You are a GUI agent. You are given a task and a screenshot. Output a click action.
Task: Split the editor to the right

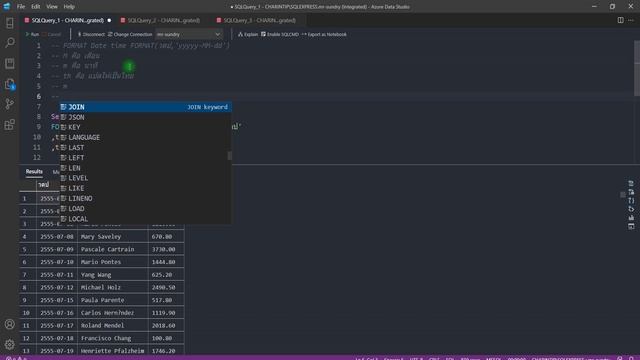point(620,20)
